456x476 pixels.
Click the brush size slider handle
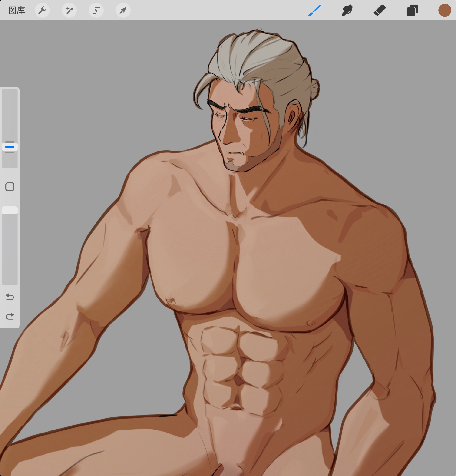10,147
